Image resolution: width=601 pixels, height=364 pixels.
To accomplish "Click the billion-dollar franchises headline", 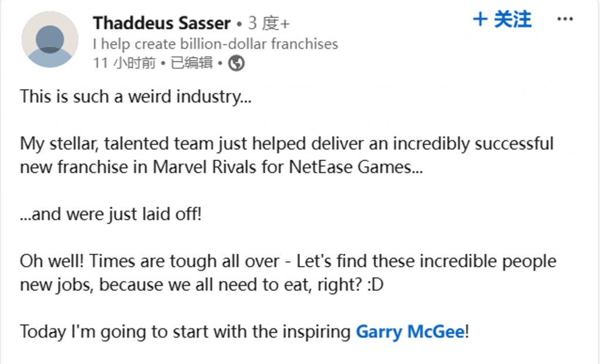I will coord(215,44).
